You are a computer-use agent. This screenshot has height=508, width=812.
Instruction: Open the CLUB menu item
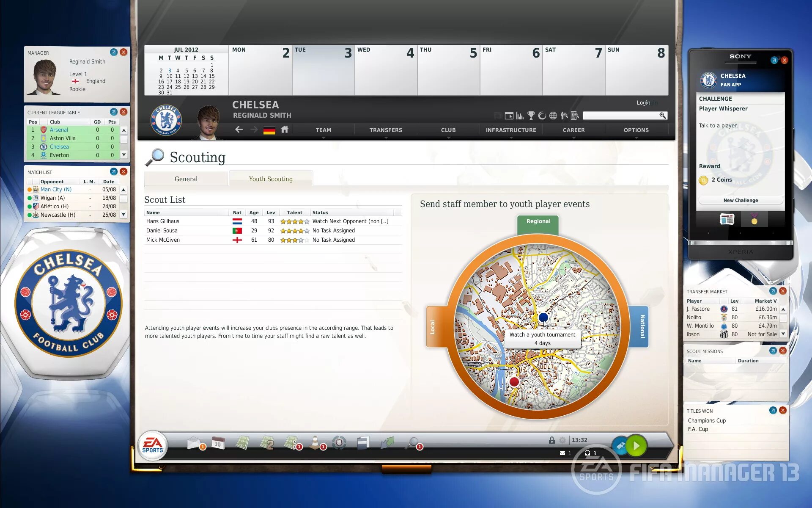click(448, 130)
